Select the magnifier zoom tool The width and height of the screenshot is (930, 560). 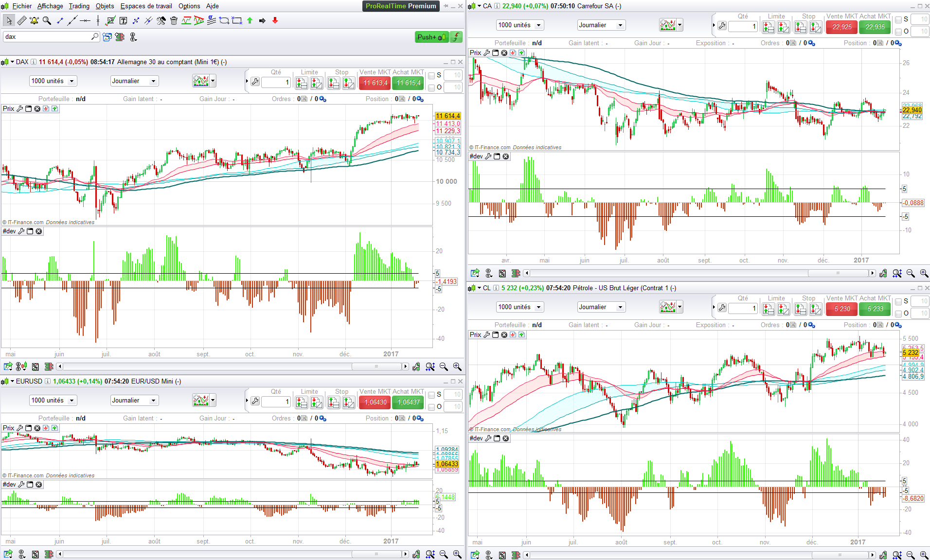(47, 20)
